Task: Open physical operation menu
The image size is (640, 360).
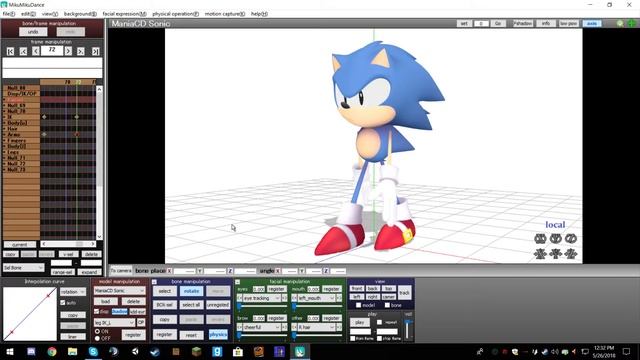Action: [x=176, y=14]
